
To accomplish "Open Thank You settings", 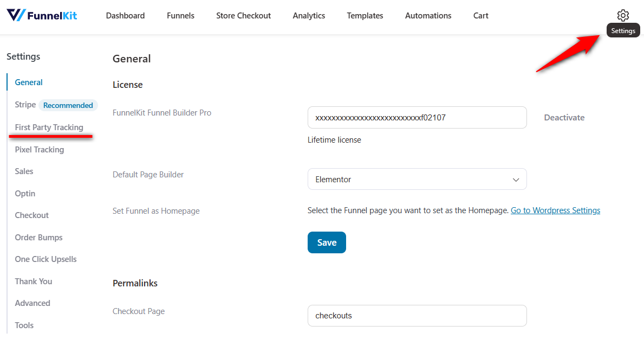I will tap(33, 282).
